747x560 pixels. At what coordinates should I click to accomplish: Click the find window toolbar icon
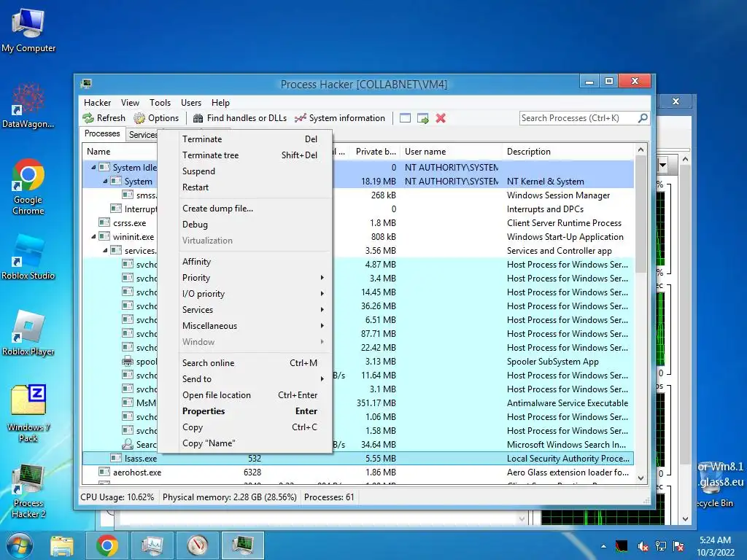(405, 118)
